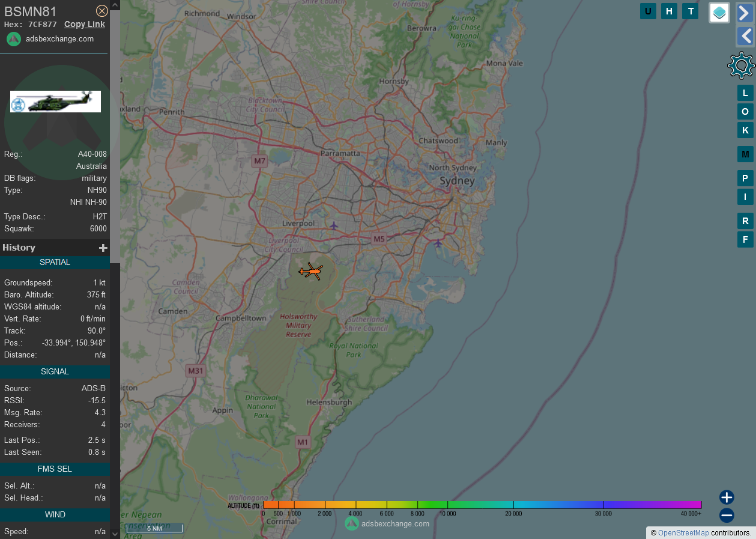Click the Royal National Park map label

pos(354,350)
